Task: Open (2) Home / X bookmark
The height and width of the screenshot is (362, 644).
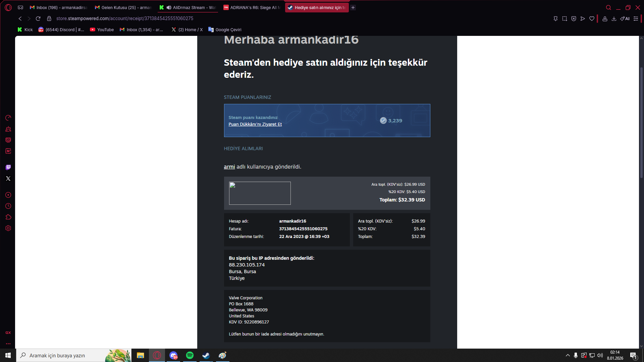Action: tap(187, 30)
